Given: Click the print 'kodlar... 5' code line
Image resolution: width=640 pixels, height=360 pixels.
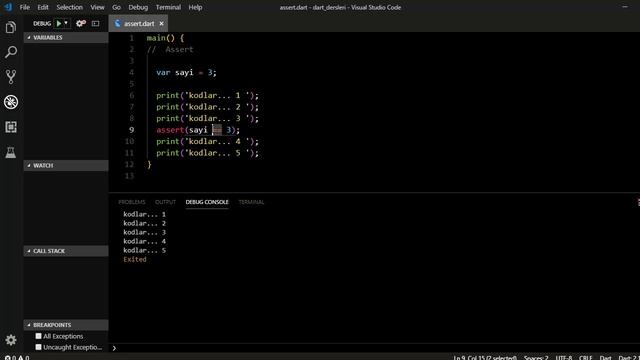Looking at the screenshot, I should (x=207, y=153).
